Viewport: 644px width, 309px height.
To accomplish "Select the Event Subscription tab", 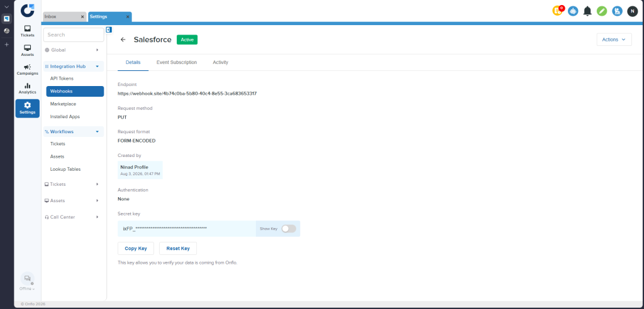I will 177,62.
